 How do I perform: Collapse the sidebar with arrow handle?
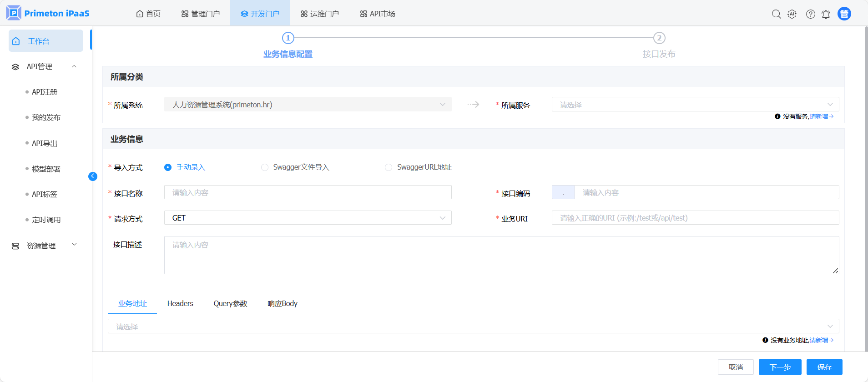click(x=93, y=176)
